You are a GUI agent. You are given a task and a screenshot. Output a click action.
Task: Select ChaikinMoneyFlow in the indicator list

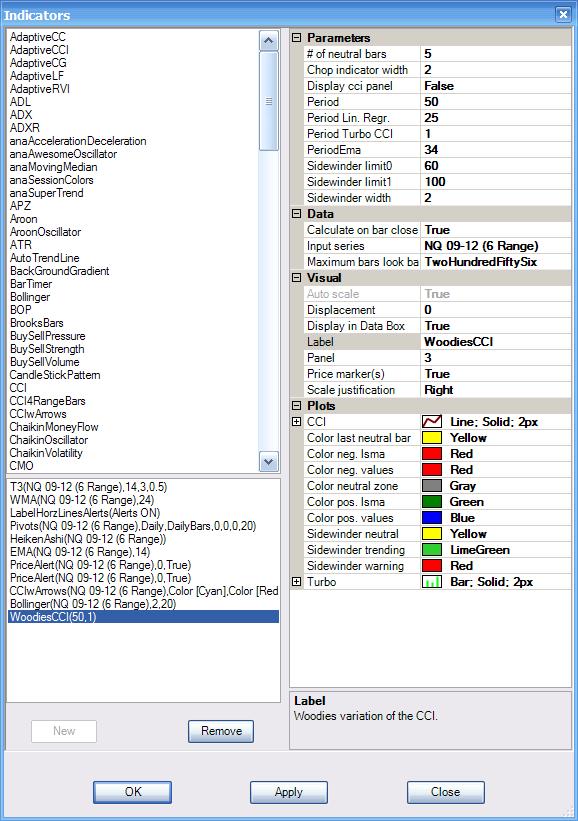(54, 427)
